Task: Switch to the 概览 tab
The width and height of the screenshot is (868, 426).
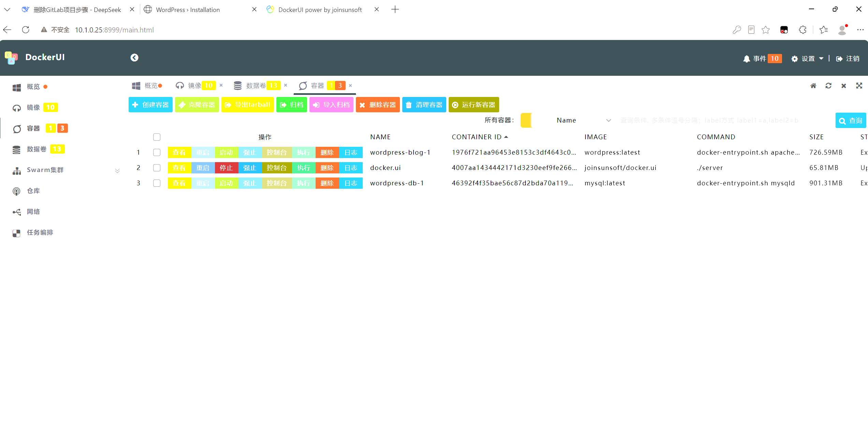Action: pyautogui.click(x=147, y=86)
